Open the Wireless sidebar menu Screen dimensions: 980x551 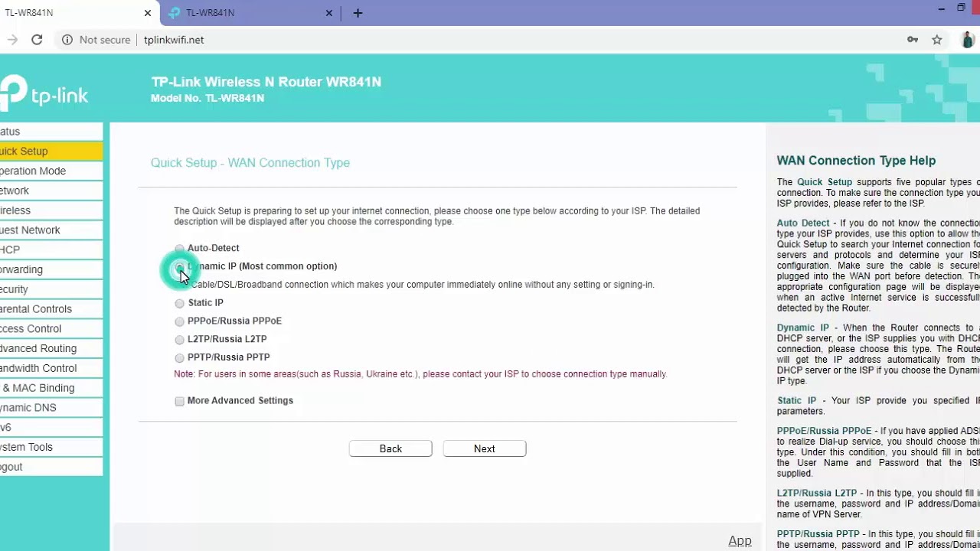point(51,210)
